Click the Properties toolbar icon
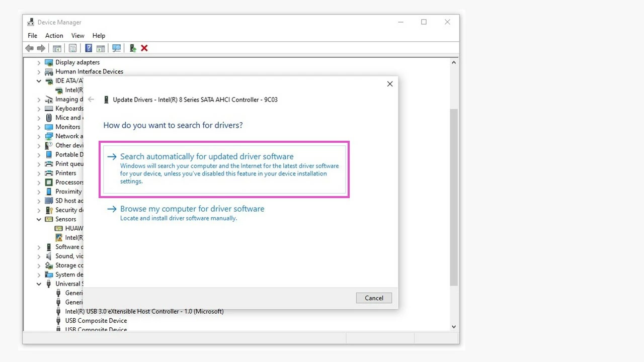 73,48
